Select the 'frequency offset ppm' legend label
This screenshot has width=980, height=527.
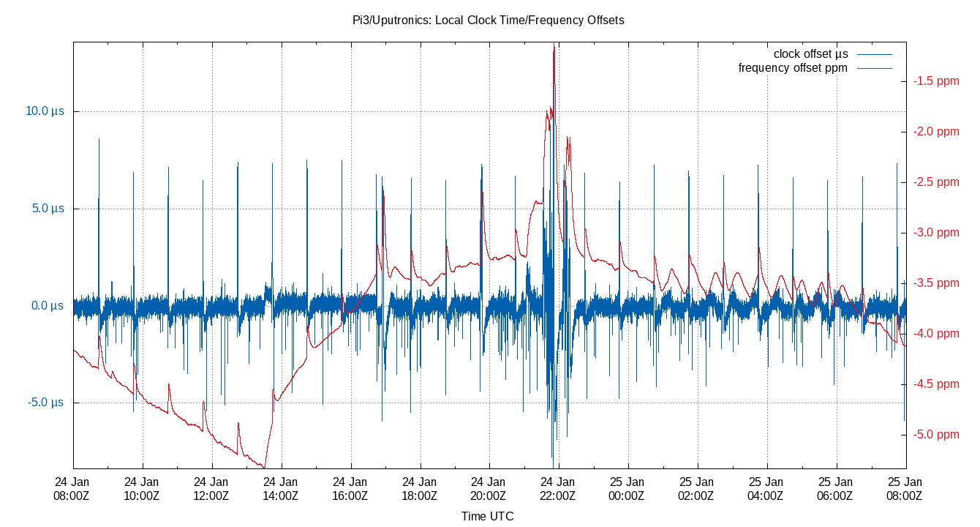point(793,68)
